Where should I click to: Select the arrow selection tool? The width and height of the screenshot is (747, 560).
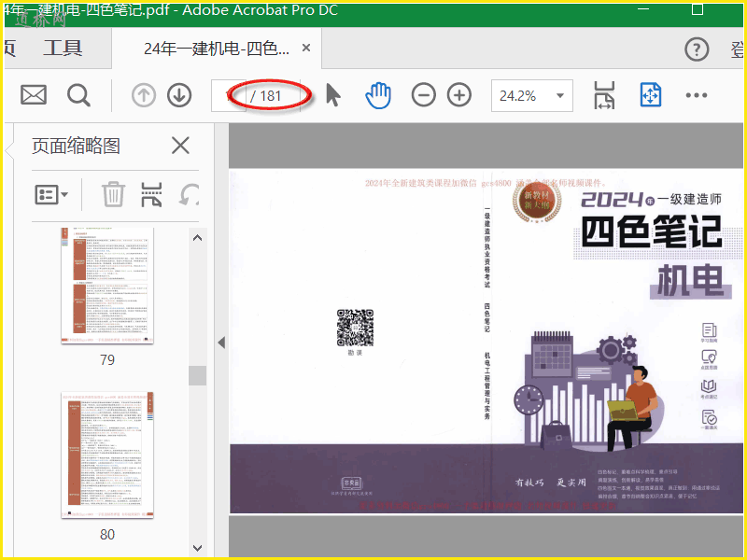(x=333, y=95)
